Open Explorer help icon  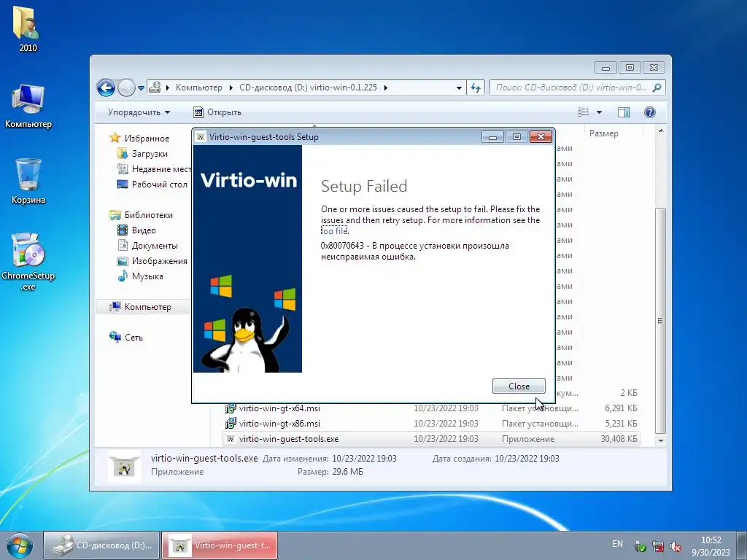click(649, 112)
